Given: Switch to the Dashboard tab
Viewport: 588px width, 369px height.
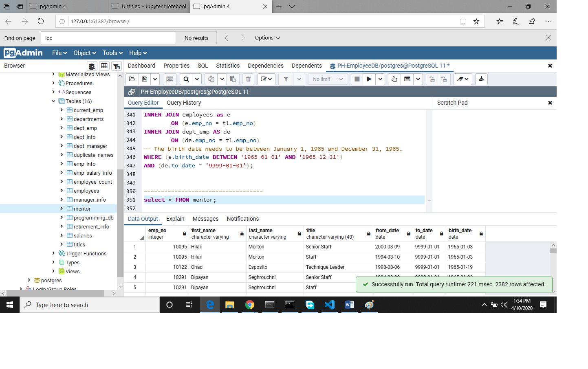Looking at the screenshot, I should click(141, 66).
